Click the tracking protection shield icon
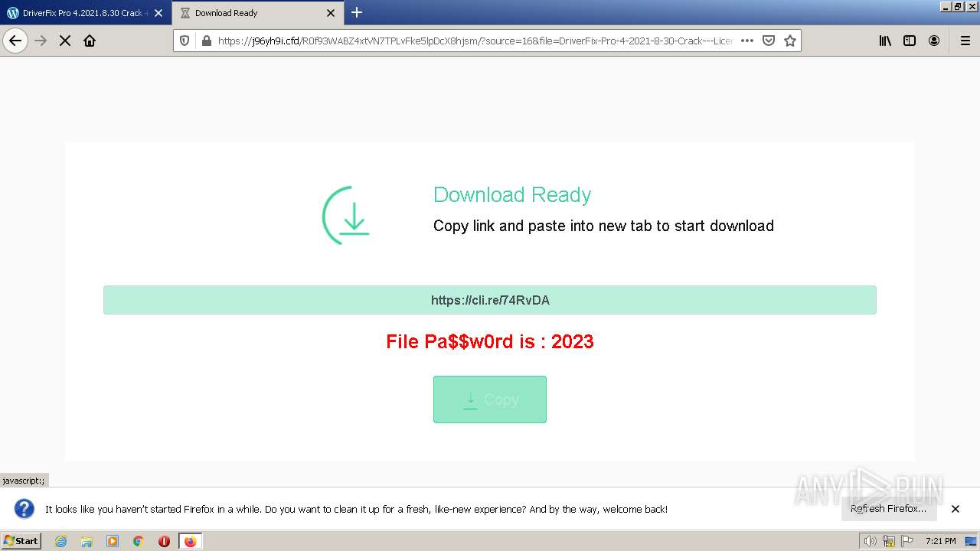 pos(185,41)
